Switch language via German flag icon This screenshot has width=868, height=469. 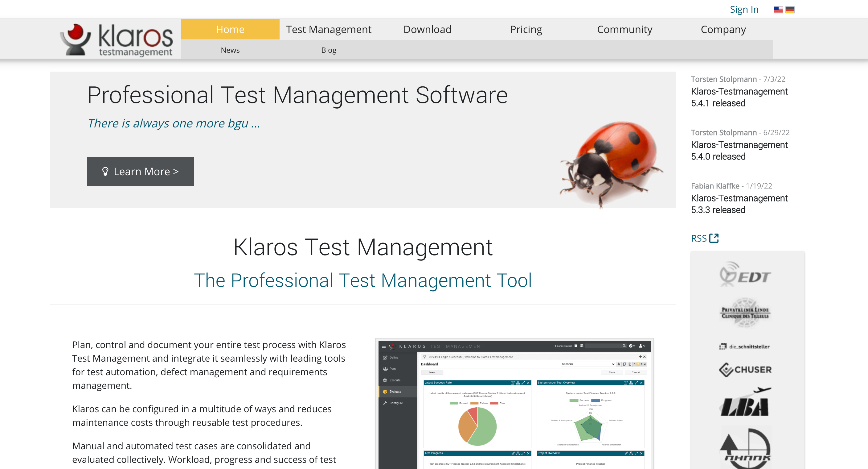(x=790, y=10)
